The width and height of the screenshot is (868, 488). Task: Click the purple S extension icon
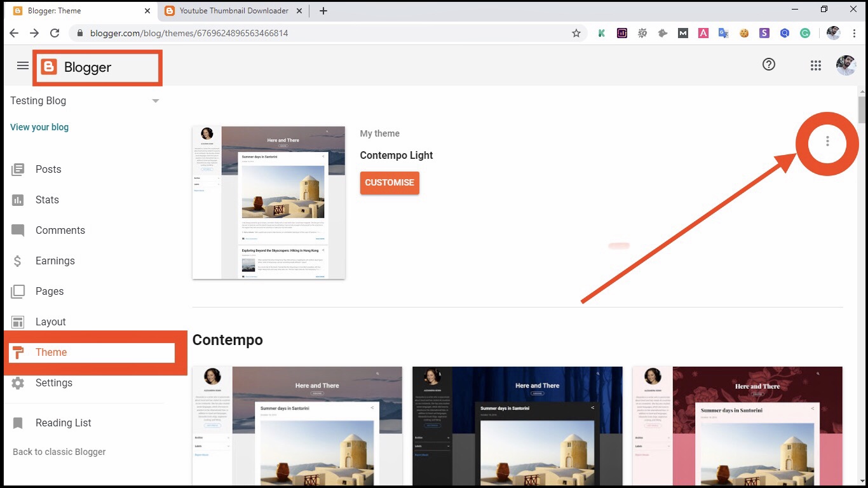(764, 33)
